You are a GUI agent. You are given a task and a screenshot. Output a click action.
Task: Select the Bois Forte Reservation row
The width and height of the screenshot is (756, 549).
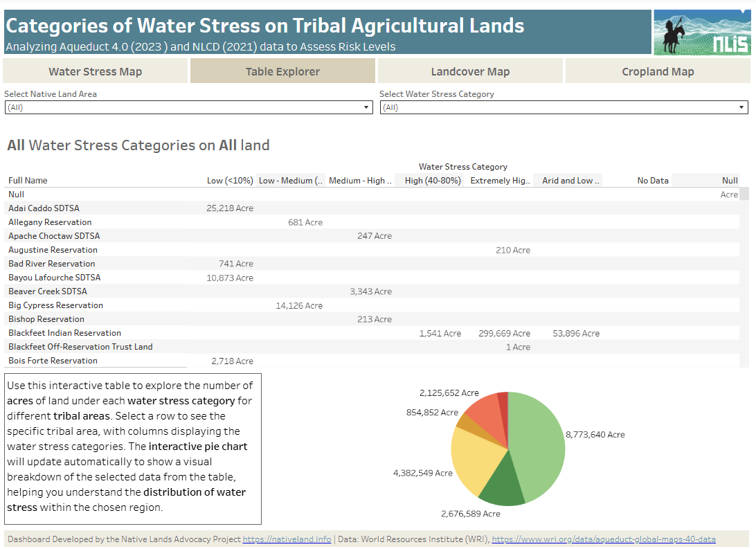pos(371,361)
